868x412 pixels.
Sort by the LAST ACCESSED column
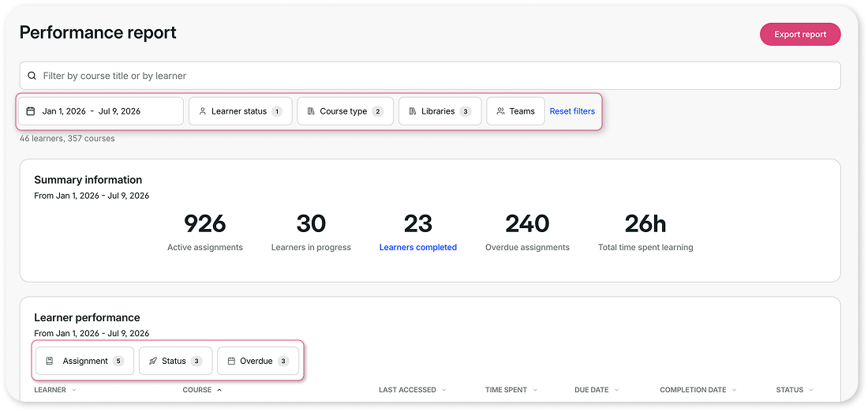click(x=413, y=390)
